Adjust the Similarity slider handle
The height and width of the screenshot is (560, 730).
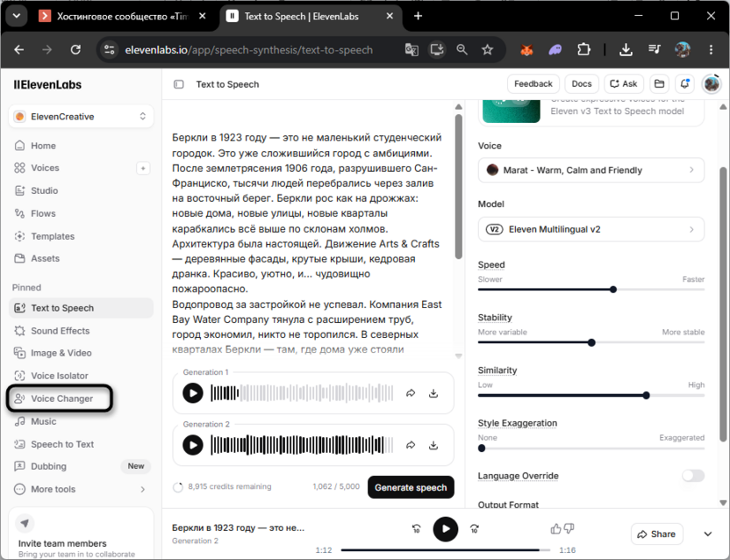coord(646,395)
